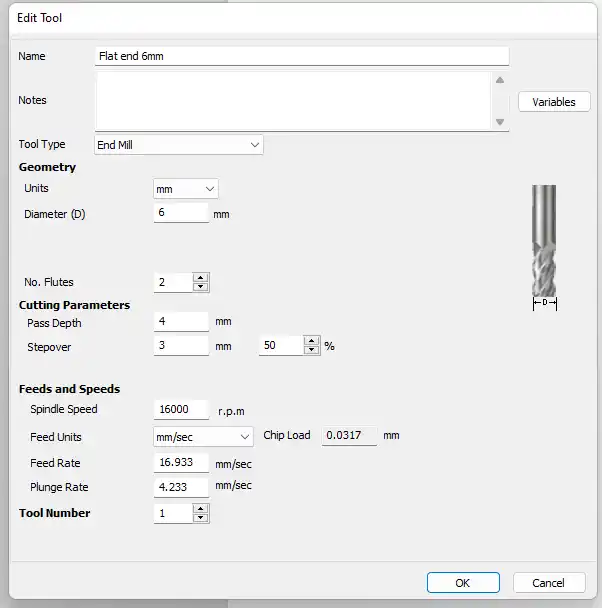The height and width of the screenshot is (608, 602).
Task: Increase the Stepover percentage spinner
Action: (x=312, y=340)
